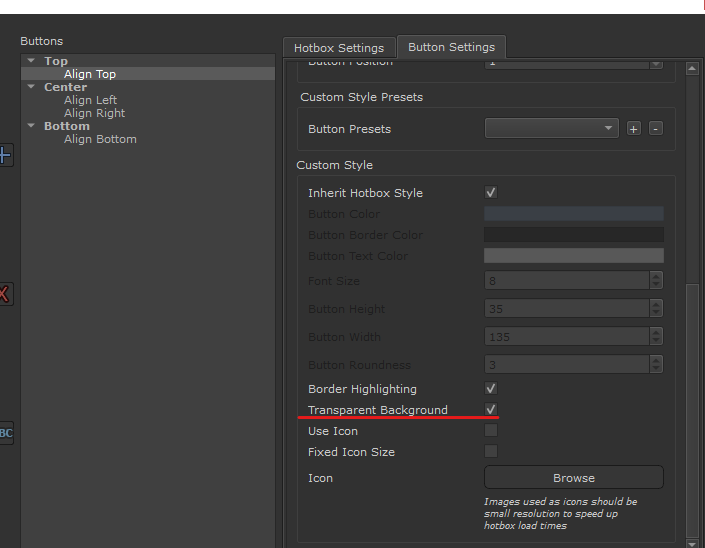This screenshot has width=705, height=548.
Task: Click the BC icon on left edge
Action: tap(5, 433)
